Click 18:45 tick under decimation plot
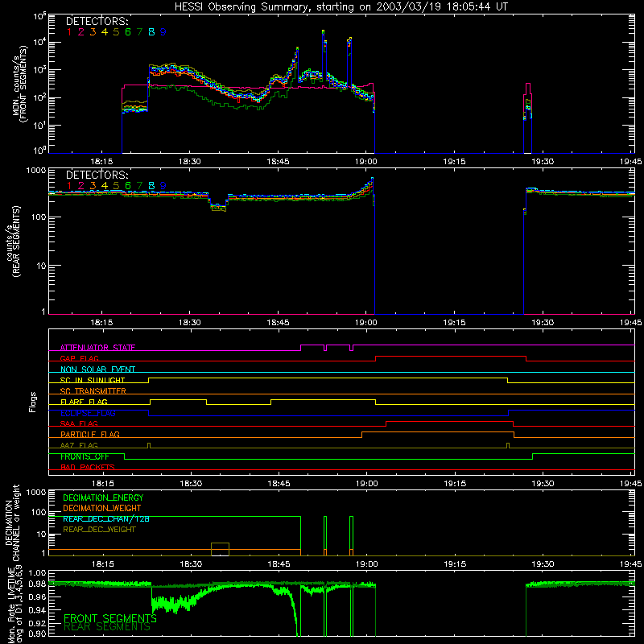The height and width of the screenshot is (644, 644). pos(279,564)
